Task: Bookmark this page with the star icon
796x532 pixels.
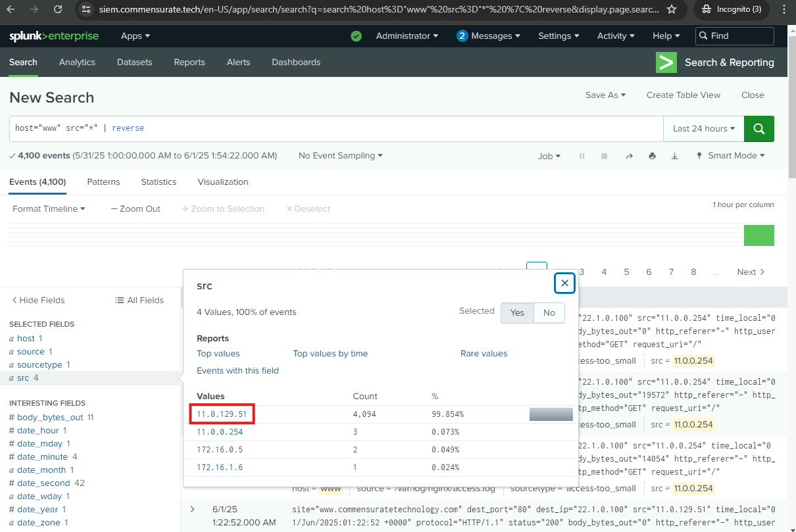Action: click(671, 9)
